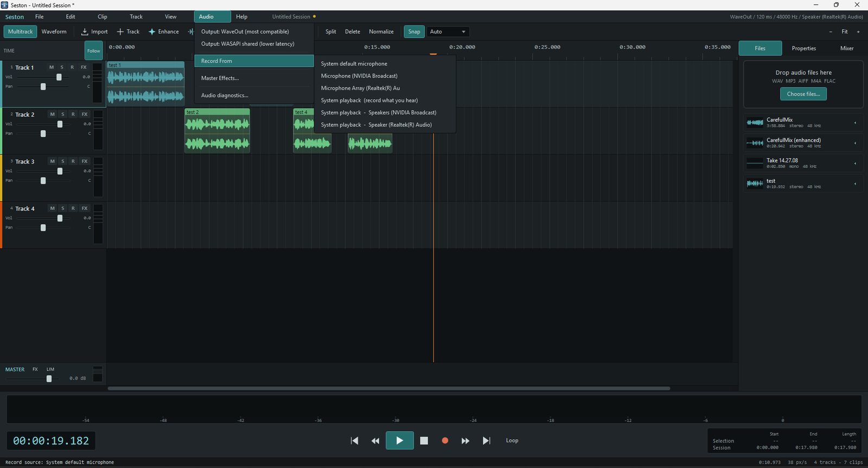Preview CarefulMix (enhanced) with its speaker icon
The height and width of the screenshot is (468, 868).
pyautogui.click(x=855, y=143)
